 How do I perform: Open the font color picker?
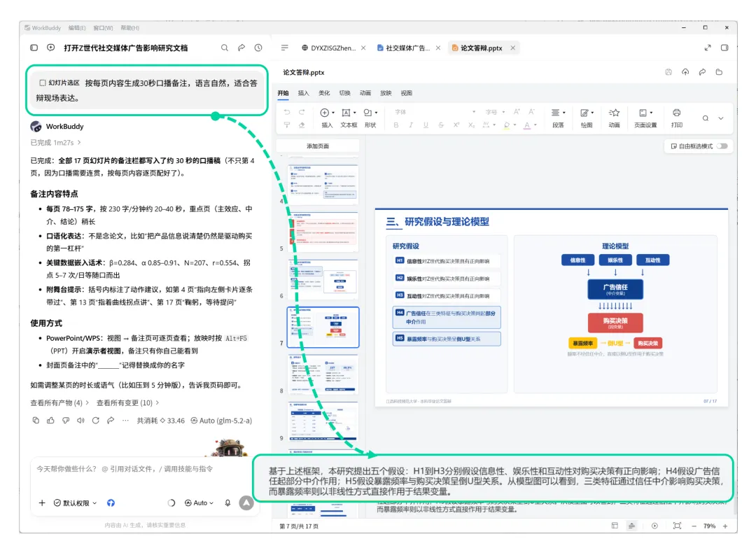tap(530, 125)
